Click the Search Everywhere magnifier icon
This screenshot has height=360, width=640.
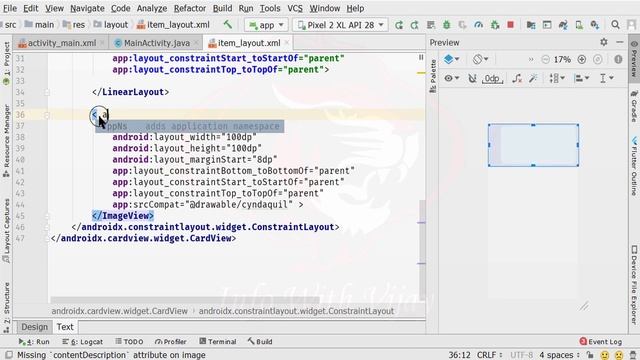[615, 25]
